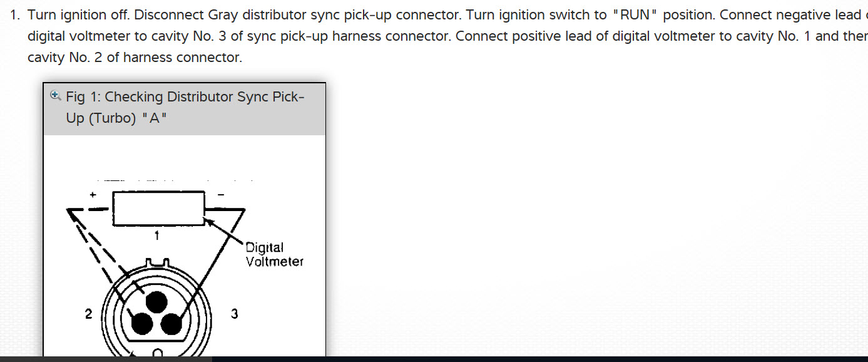Click the plus sign beside the voltmeter
Image resolution: width=868 pixels, height=362 pixels.
93,195
